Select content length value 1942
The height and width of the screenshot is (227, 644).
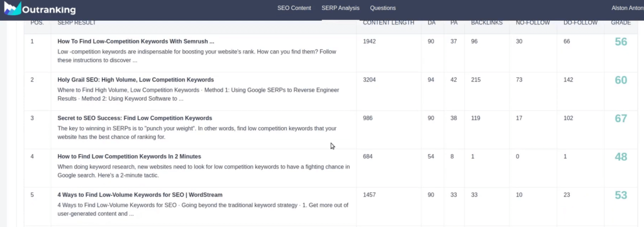coord(369,42)
